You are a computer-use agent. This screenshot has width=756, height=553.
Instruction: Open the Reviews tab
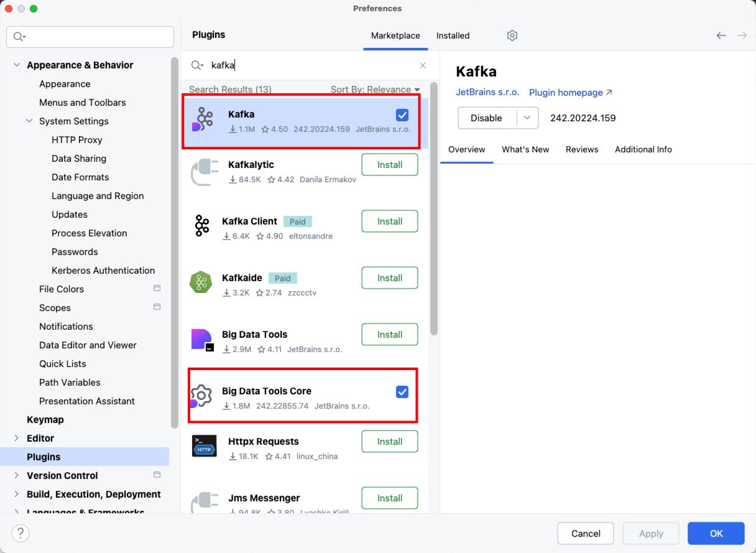click(582, 149)
